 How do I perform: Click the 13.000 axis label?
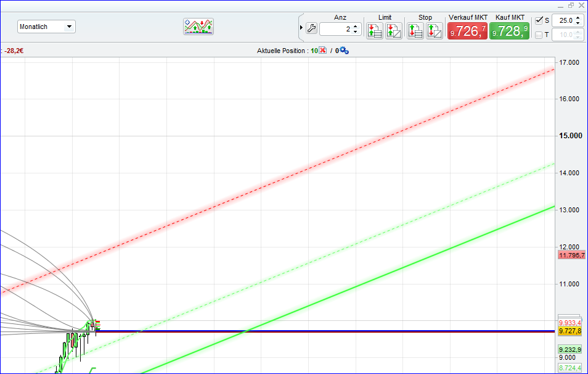(569, 210)
